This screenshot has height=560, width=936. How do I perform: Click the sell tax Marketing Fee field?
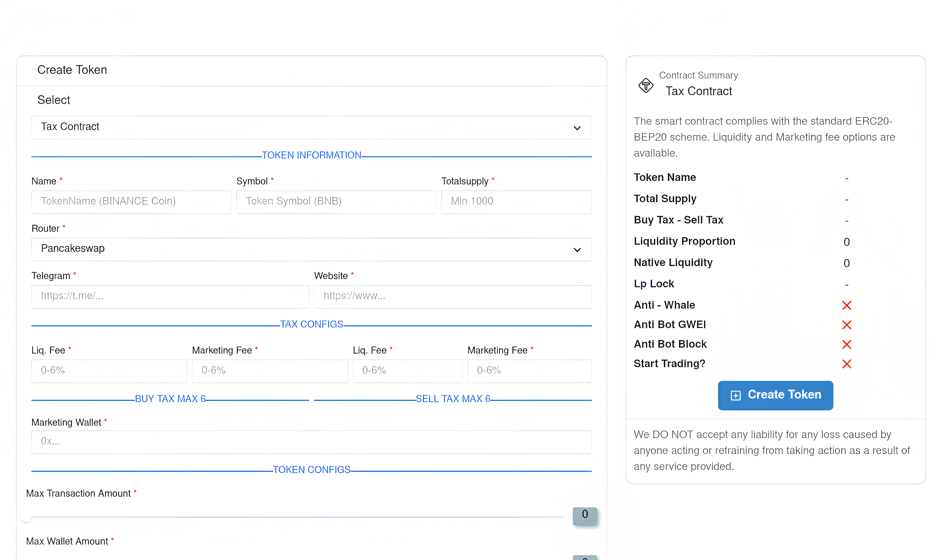(529, 371)
